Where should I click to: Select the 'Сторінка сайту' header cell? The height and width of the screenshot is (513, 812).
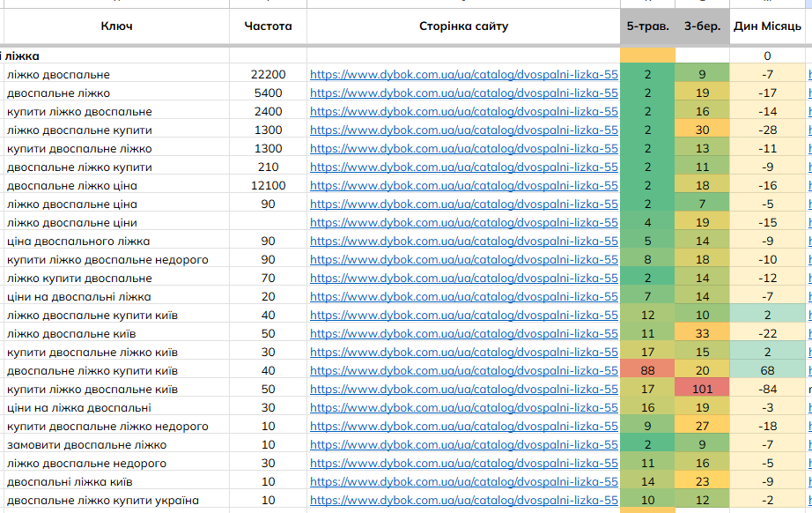coord(463,26)
